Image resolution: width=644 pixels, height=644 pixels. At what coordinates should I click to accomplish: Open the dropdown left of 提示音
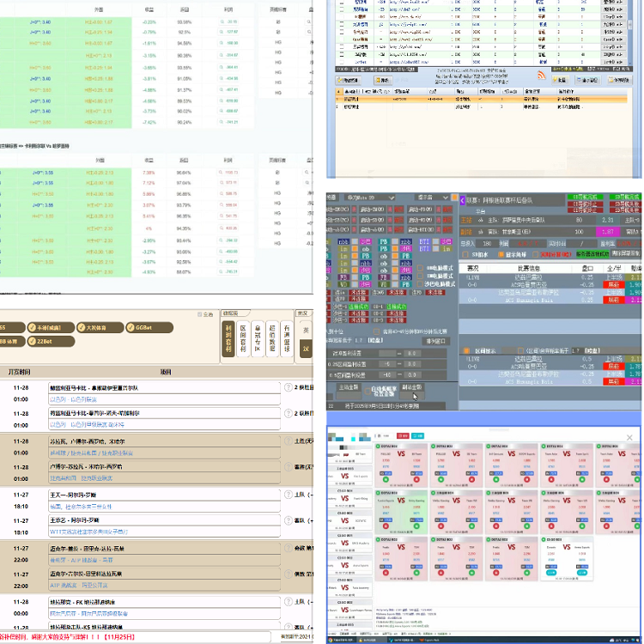point(369,197)
